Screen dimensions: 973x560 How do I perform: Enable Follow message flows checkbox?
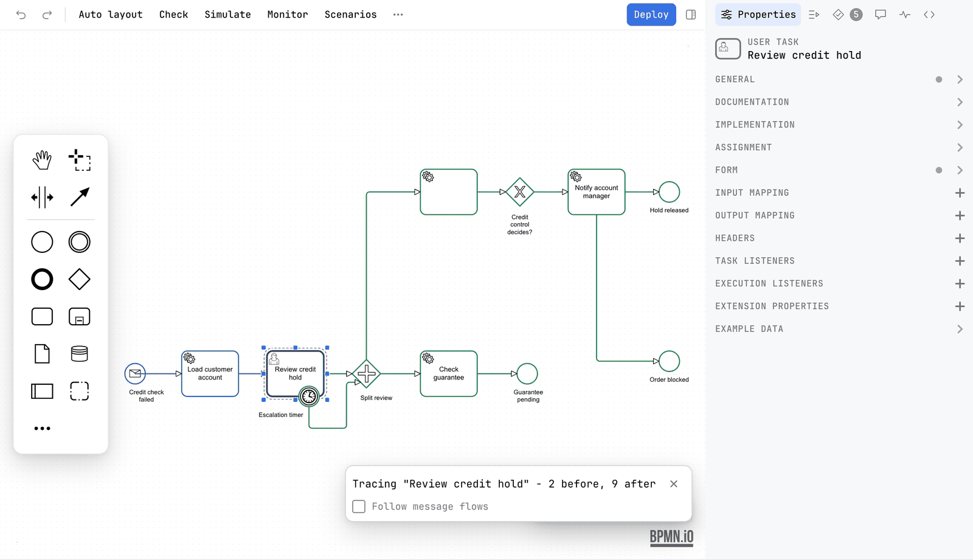click(359, 506)
